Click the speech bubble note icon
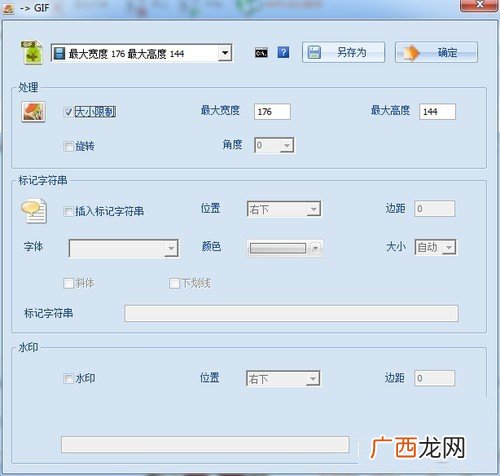 [34, 211]
